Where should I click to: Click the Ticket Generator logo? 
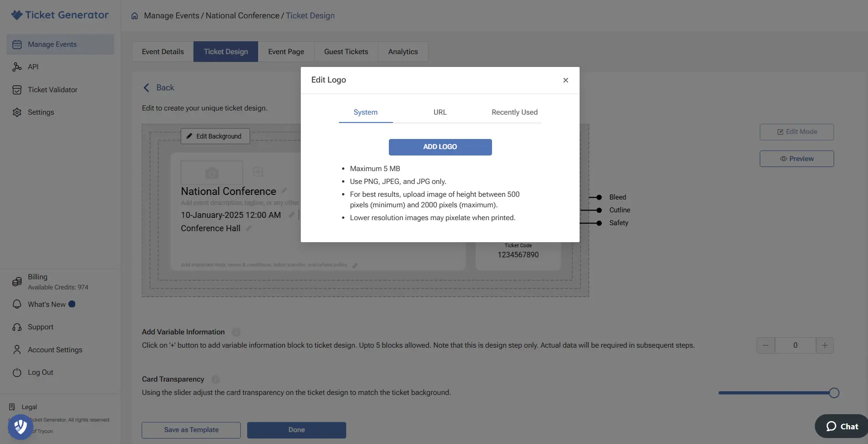[x=60, y=15]
